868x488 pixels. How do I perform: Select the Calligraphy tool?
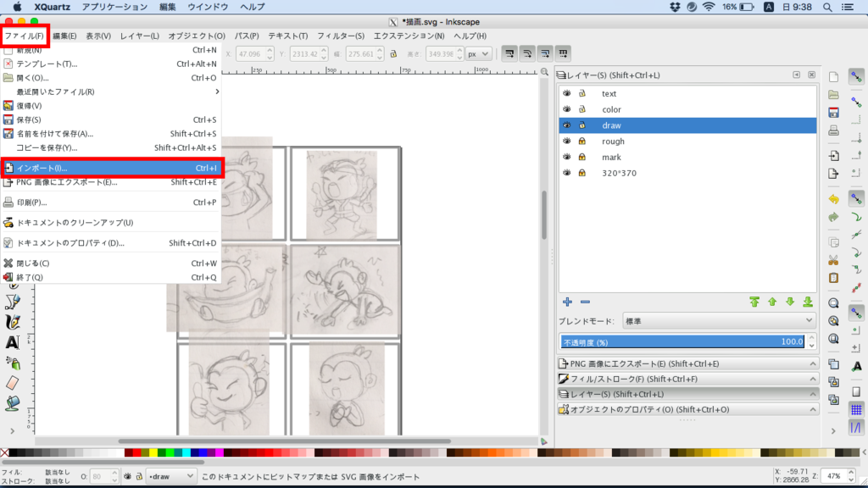tap(12, 322)
